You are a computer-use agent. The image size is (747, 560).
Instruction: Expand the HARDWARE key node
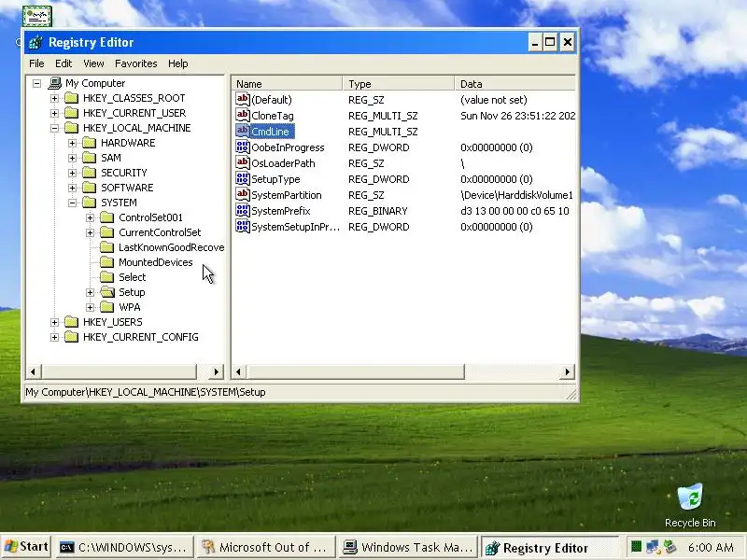point(73,143)
